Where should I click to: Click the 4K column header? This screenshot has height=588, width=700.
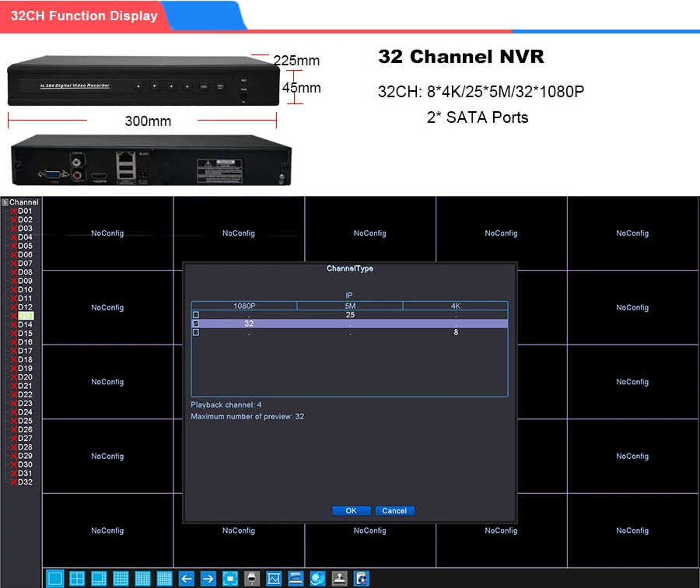coord(455,306)
